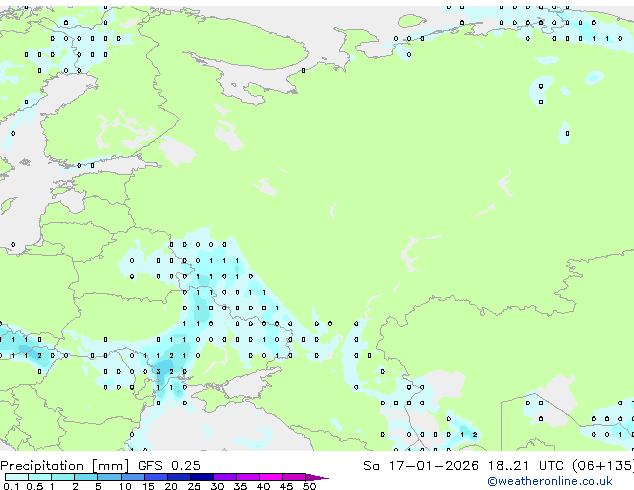Click the legend label '0.5'
Screen dimensions: 634x490
[35, 486]
